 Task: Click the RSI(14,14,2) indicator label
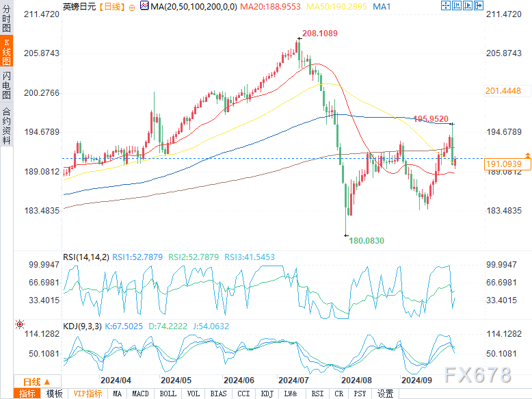tap(86, 257)
